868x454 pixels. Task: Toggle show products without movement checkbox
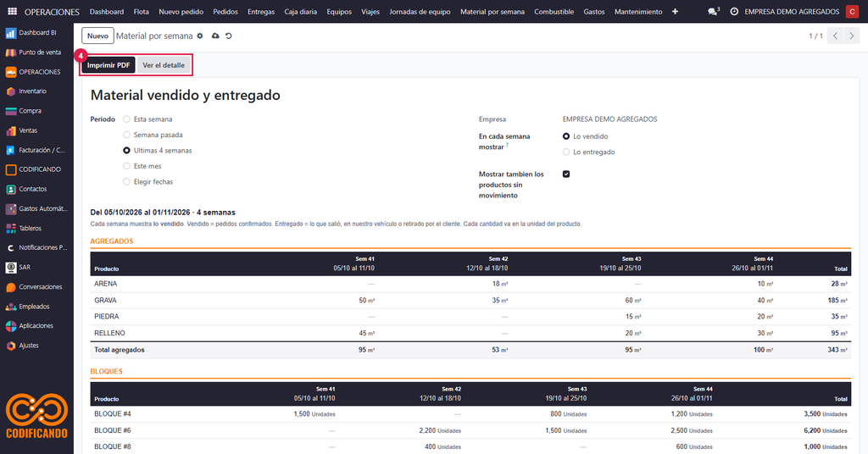(x=566, y=174)
